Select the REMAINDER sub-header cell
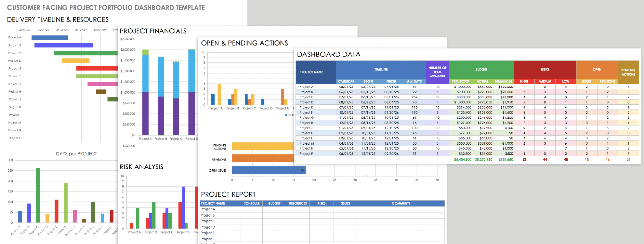644x244 pixels. tap(503, 81)
